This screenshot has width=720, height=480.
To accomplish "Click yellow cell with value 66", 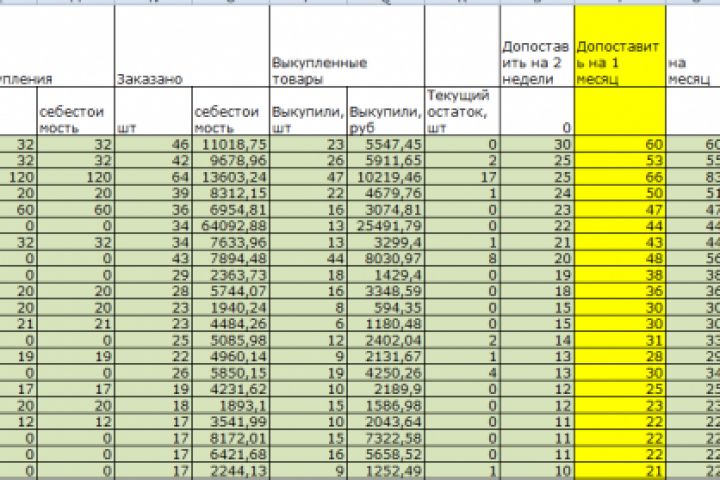I will point(620,177).
